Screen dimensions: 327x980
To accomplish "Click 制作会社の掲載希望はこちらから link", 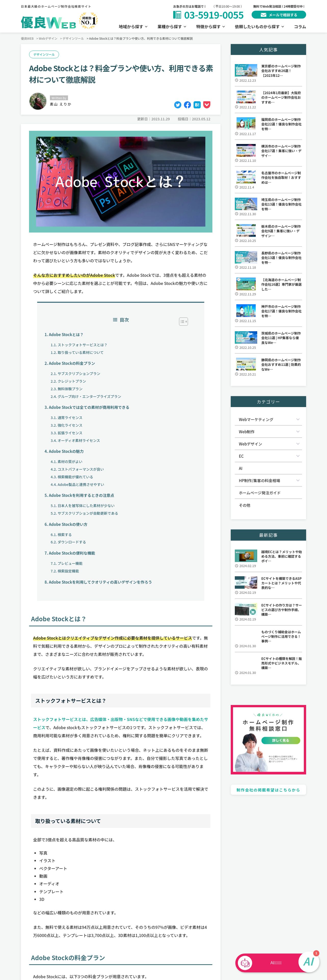I will pyautogui.click(x=268, y=790).
